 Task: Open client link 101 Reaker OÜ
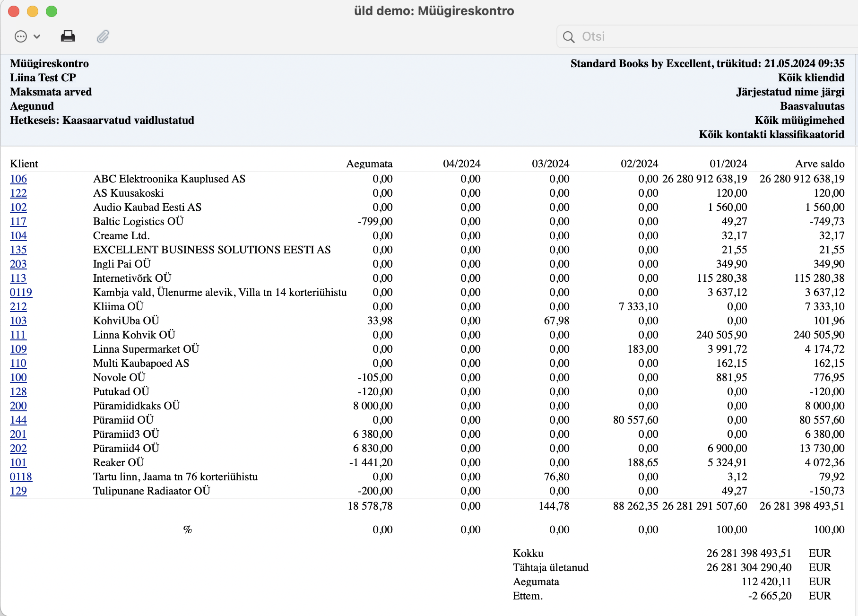click(x=18, y=462)
